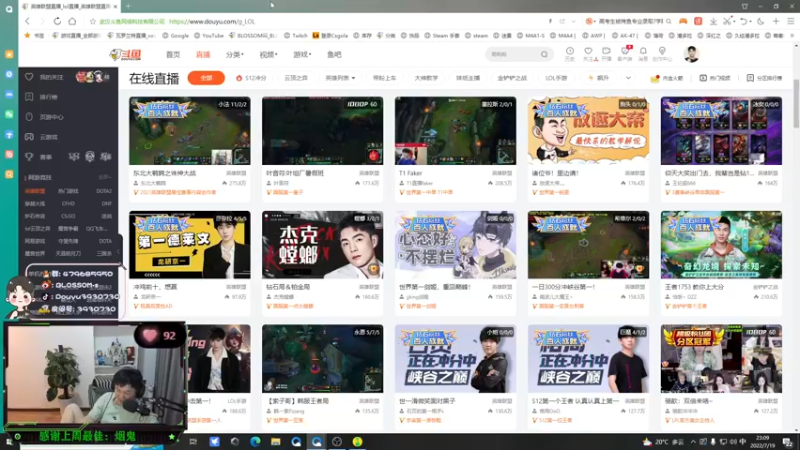
Task: Click the Douyu search input field
Action: coord(513,54)
